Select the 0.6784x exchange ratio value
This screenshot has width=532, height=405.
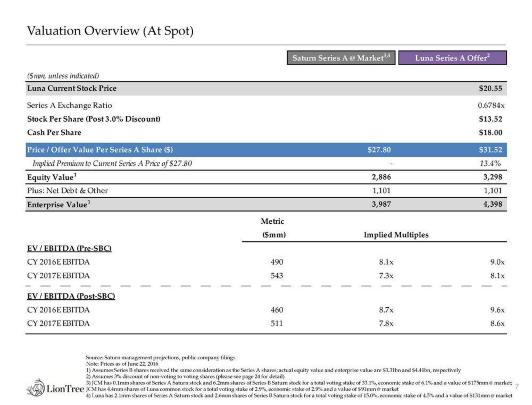tap(491, 105)
